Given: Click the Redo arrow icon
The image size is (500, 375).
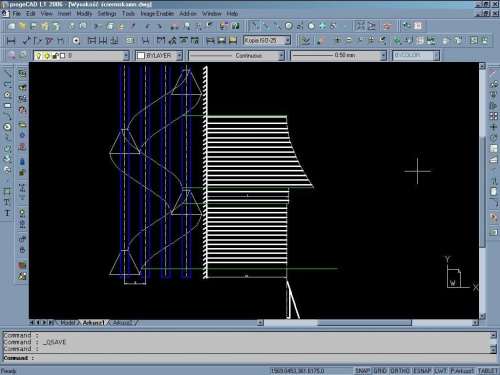Looking at the screenshot, I should pyautogui.click(x=159, y=26).
